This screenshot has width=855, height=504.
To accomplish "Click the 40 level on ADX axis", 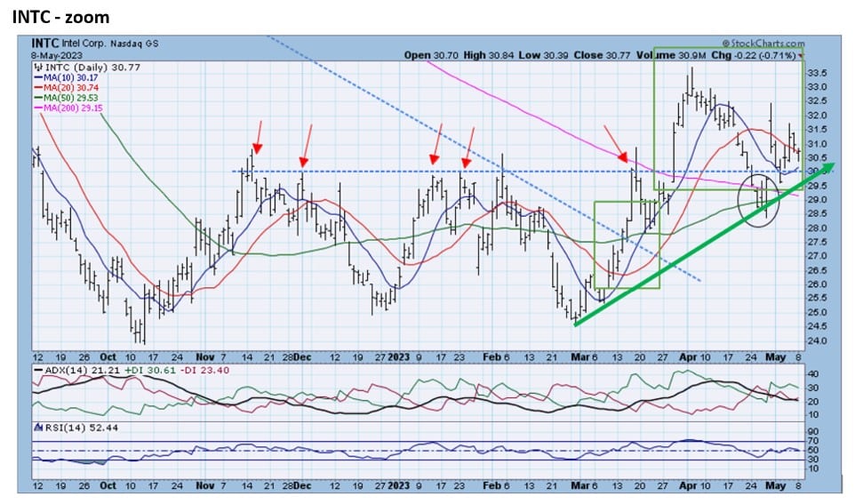I will coord(813,374).
